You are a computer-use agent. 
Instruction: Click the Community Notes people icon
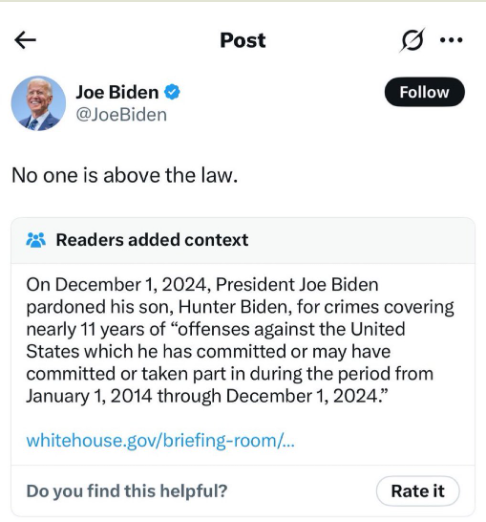coord(36,240)
